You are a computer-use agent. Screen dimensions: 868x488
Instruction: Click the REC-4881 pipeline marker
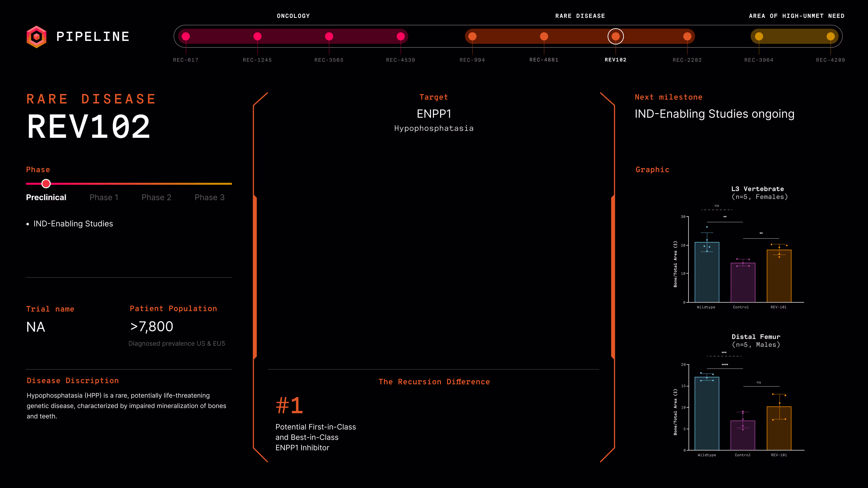[x=544, y=36]
